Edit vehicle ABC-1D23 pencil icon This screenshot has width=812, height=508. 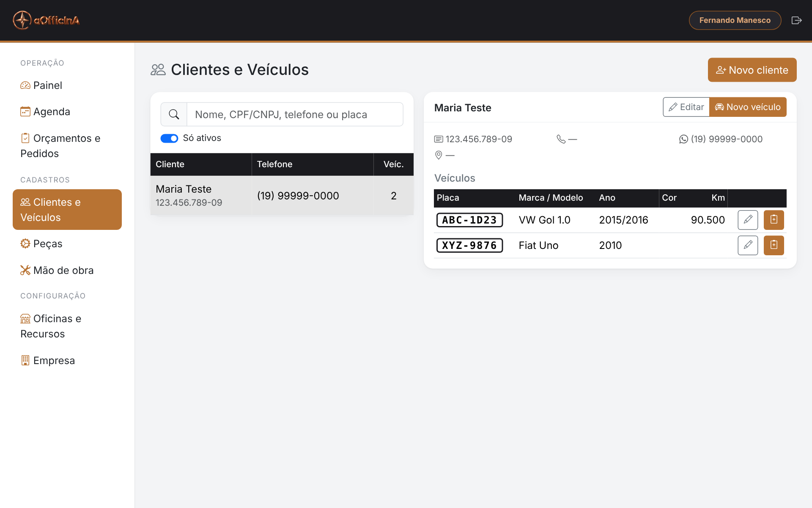click(x=748, y=220)
